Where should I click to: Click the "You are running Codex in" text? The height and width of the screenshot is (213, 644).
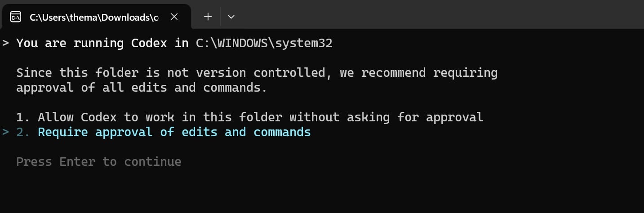[102, 43]
